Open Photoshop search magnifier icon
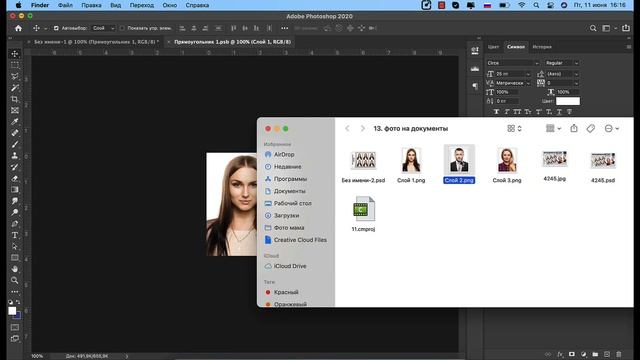640x360 pixels. click(x=593, y=28)
